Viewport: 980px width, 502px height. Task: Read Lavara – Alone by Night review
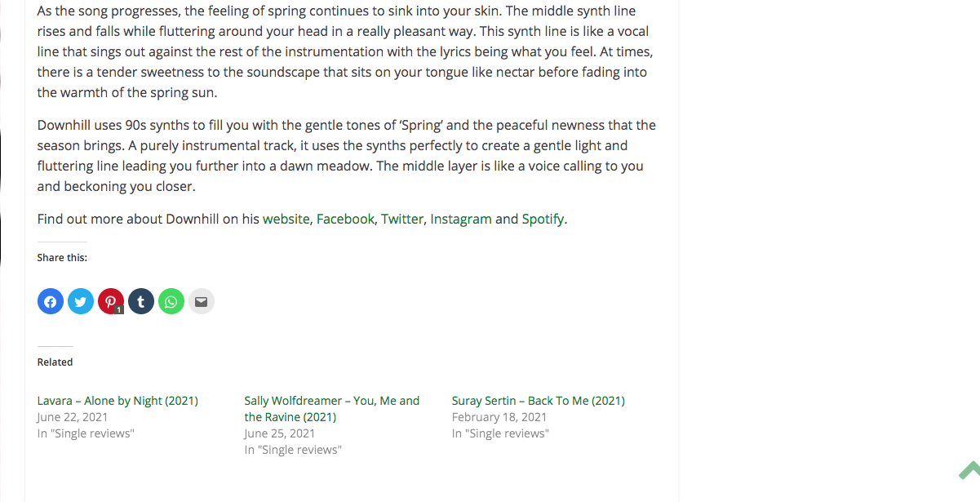(x=118, y=401)
